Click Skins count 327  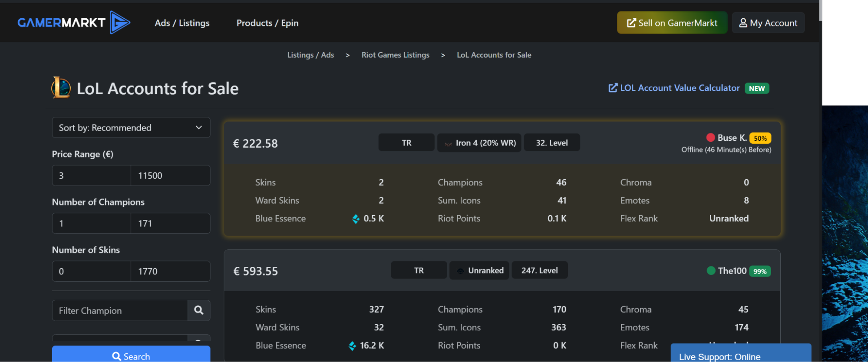(x=376, y=309)
